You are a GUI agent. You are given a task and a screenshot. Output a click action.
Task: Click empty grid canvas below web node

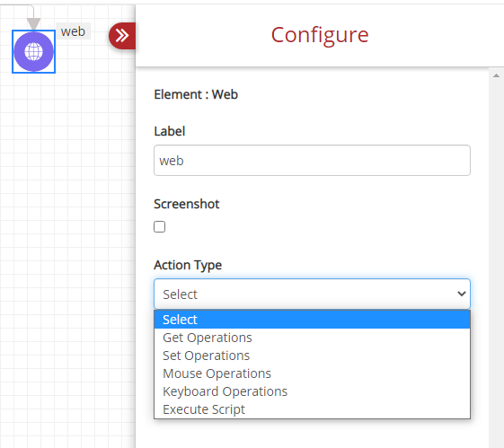pos(65,257)
